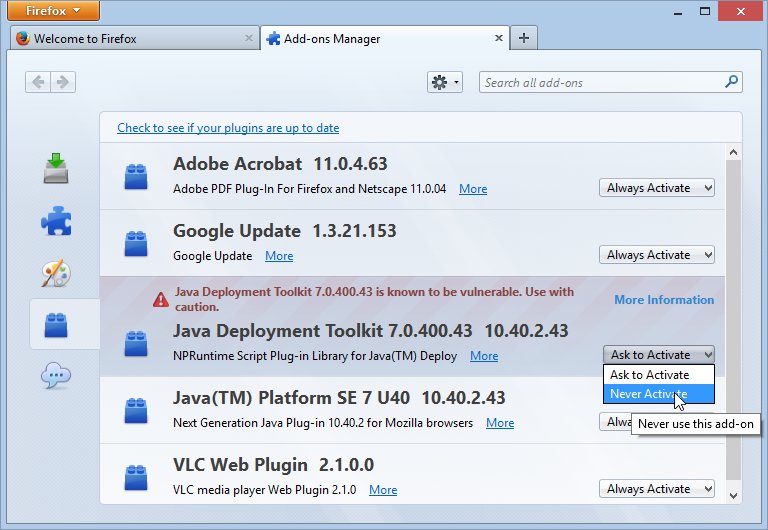Open the Extensions puzzle piece category

pos(56,220)
